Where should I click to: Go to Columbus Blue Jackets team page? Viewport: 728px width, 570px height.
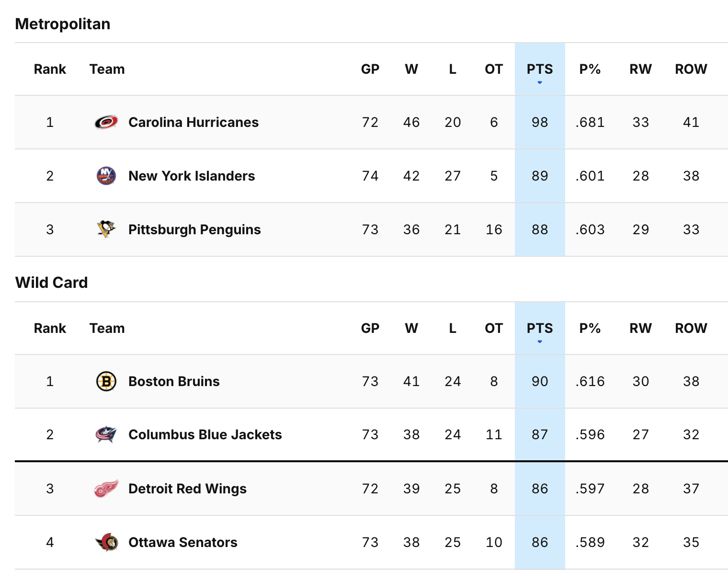tap(205, 435)
